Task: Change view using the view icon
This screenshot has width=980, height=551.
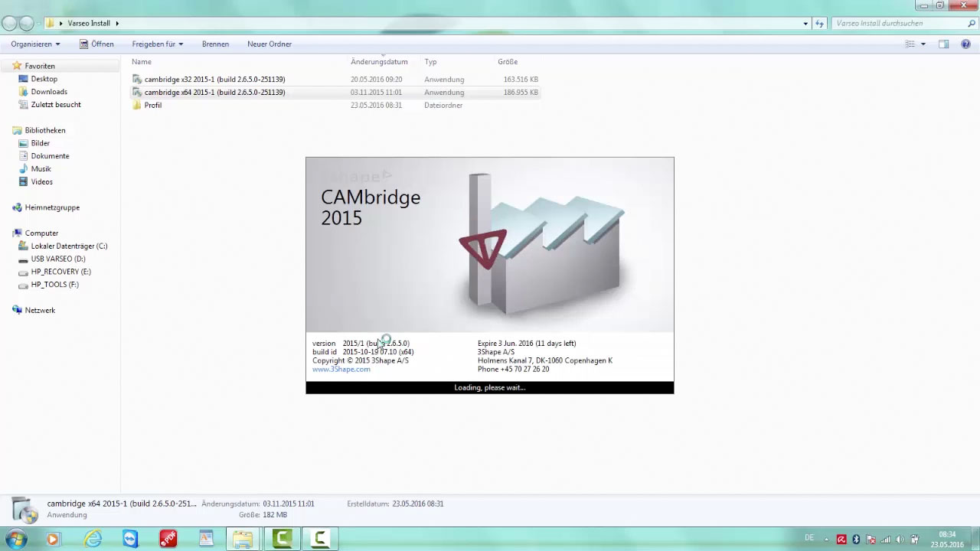Action: click(x=910, y=44)
